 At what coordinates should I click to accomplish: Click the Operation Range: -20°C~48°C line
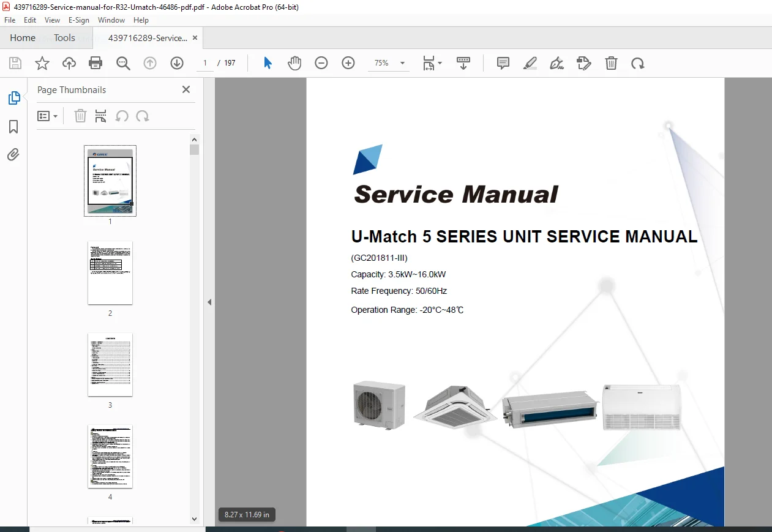tap(407, 310)
